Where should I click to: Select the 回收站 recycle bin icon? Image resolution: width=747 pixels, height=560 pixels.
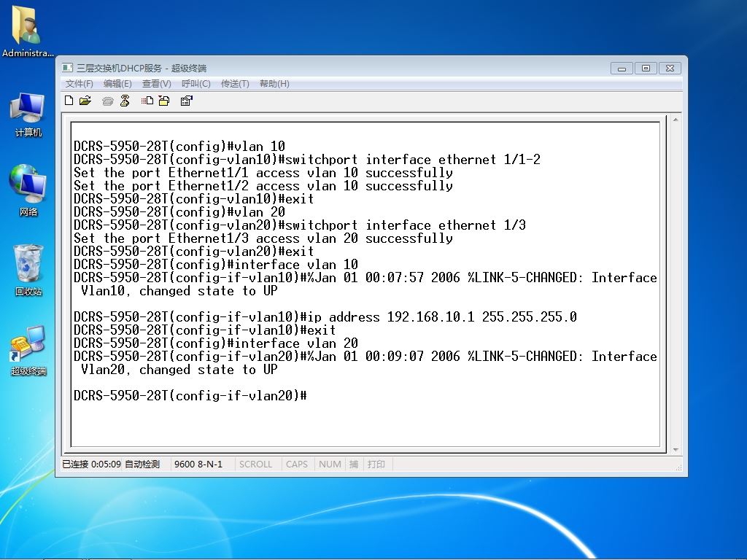pos(28,270)
